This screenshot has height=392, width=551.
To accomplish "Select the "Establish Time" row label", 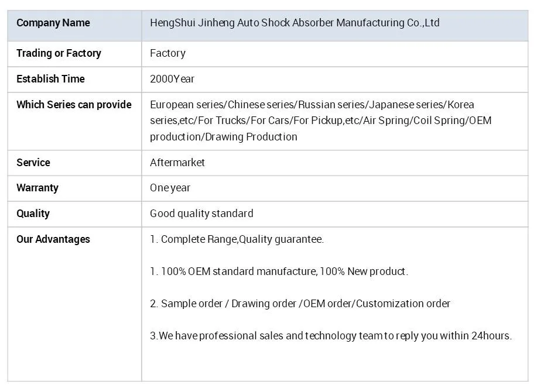I will pos(50,79).
